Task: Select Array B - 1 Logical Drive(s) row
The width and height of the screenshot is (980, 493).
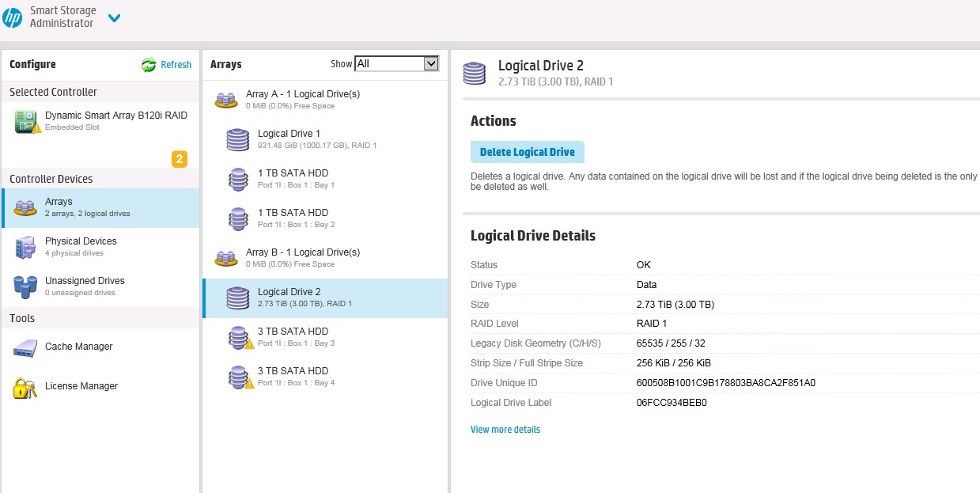Action: click(325, 258)
